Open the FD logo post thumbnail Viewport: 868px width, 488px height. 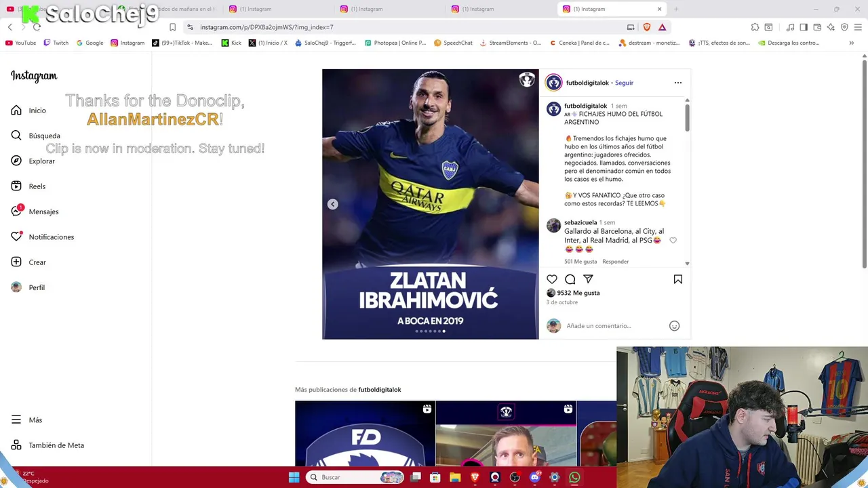tap(365, 434)
